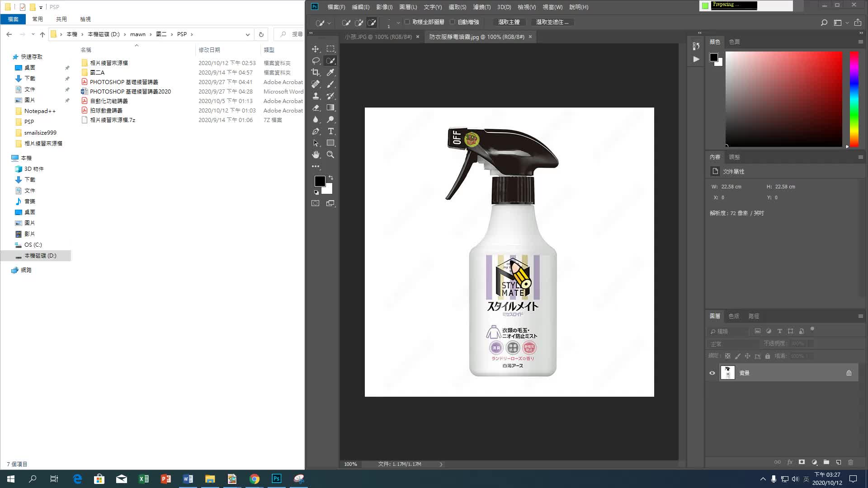The width and height of the screenshot is (868, 488).
Task: Open the Edit Toolbar three-dots menu
Action: [x=316, y=166]
